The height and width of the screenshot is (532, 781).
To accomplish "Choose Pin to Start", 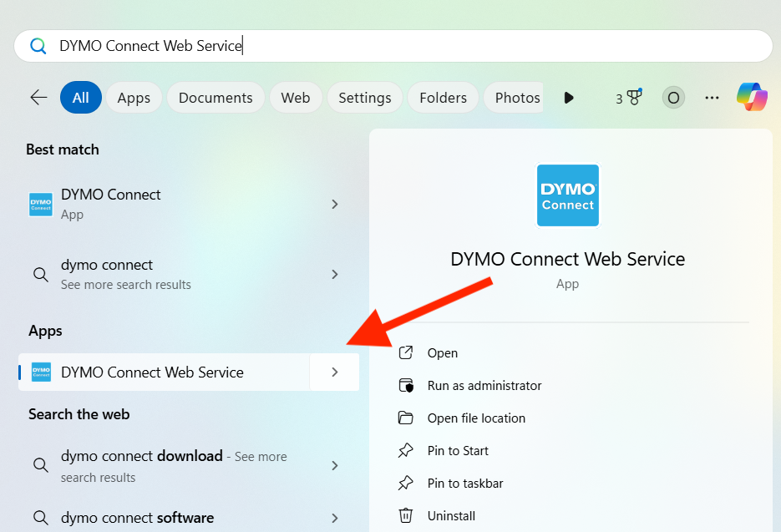I will (458, 451).
